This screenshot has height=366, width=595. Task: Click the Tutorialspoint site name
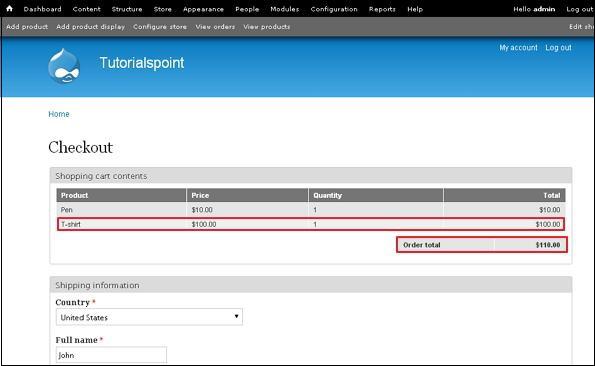click(142, 63)
